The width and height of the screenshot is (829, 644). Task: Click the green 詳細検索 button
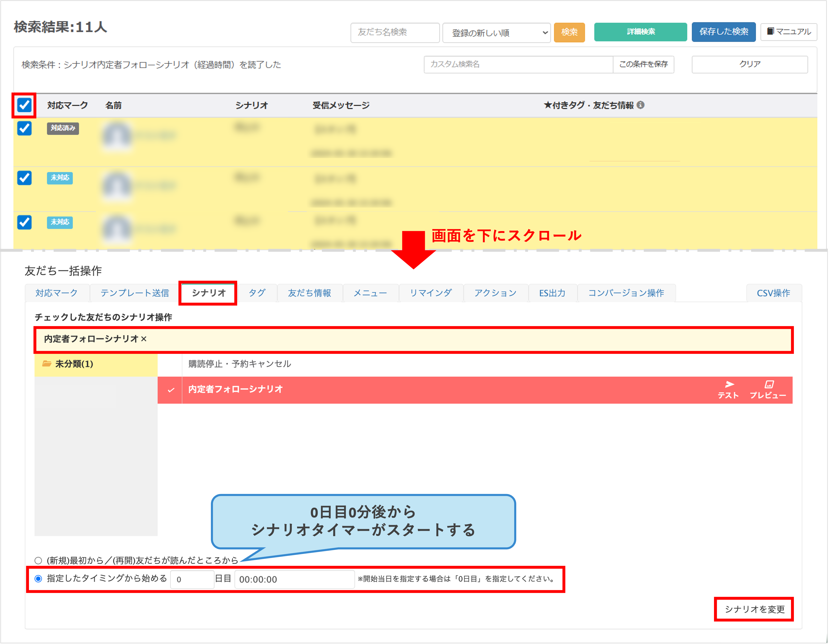[640, 32]
